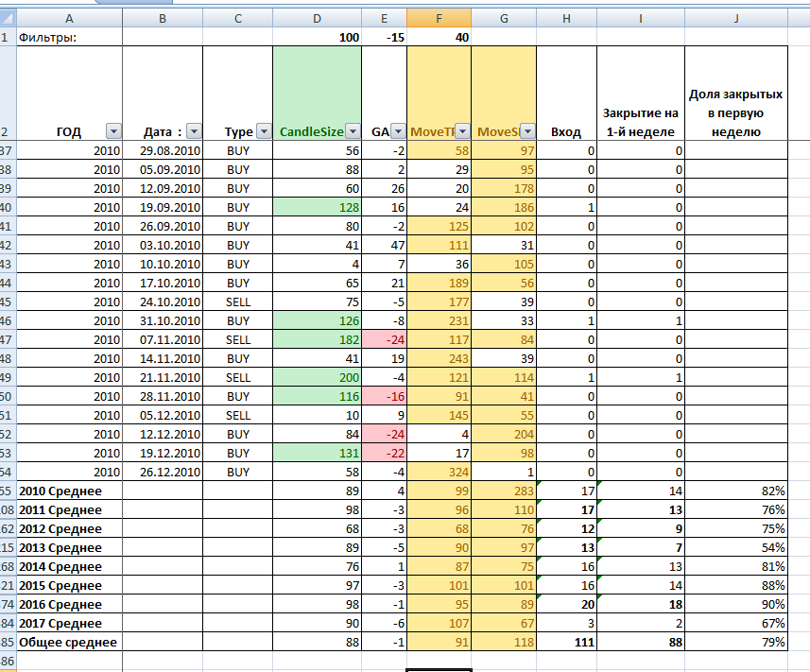This screenshot has height=672, width=810.
Task: Open the Дата column filter dropdown
Action: tap(194, 131)
